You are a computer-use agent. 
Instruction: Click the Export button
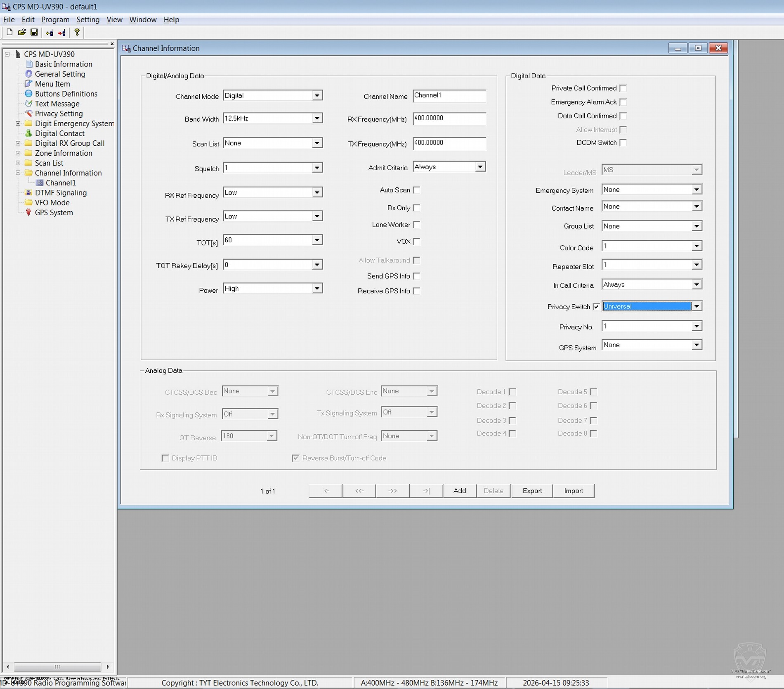coord(532,491)
